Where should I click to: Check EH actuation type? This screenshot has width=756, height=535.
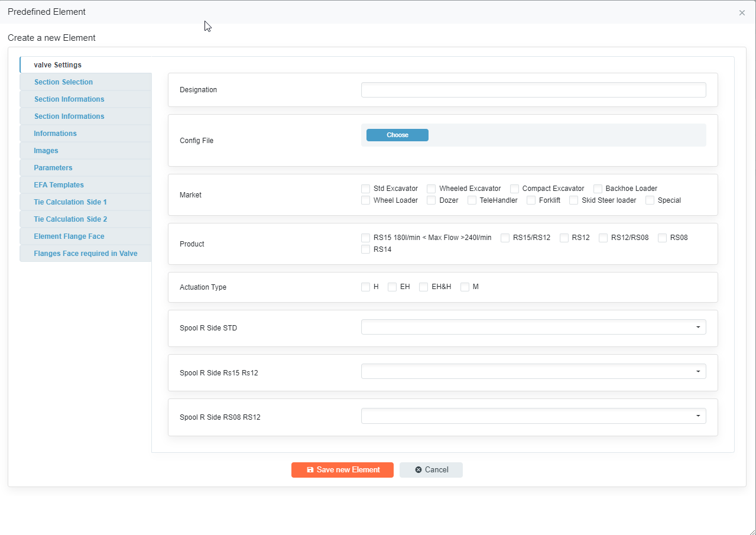click(392, 287)
